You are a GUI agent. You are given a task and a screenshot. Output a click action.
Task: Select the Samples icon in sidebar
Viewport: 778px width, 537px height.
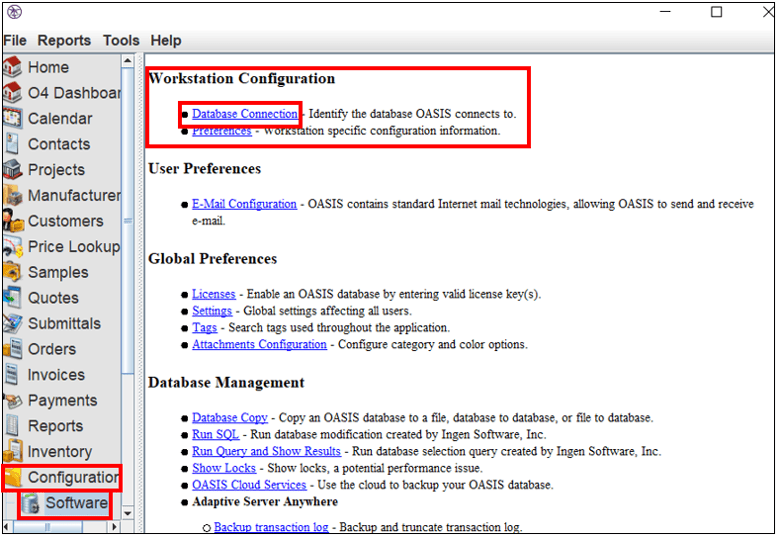12,272
